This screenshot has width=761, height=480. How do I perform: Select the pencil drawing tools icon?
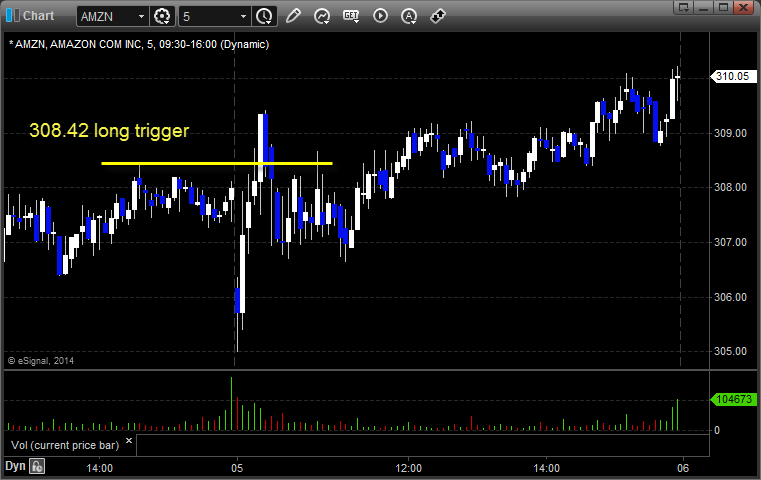click(x=293, y=16)
